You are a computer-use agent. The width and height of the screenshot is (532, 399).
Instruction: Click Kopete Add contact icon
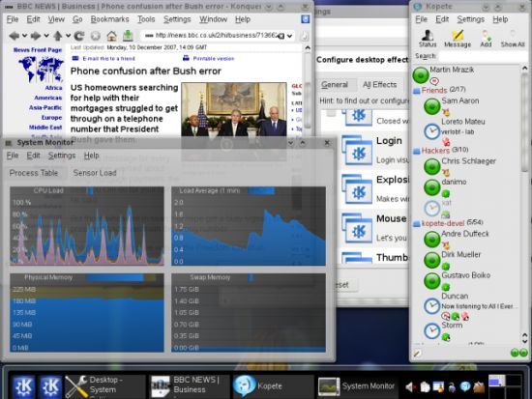point(486,39)
